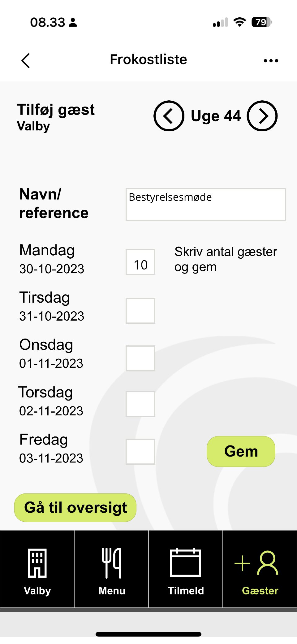The width and height of the screenshot is (297, 644).
Task: Go to previous week arrow
Action: tap(169, 116)
